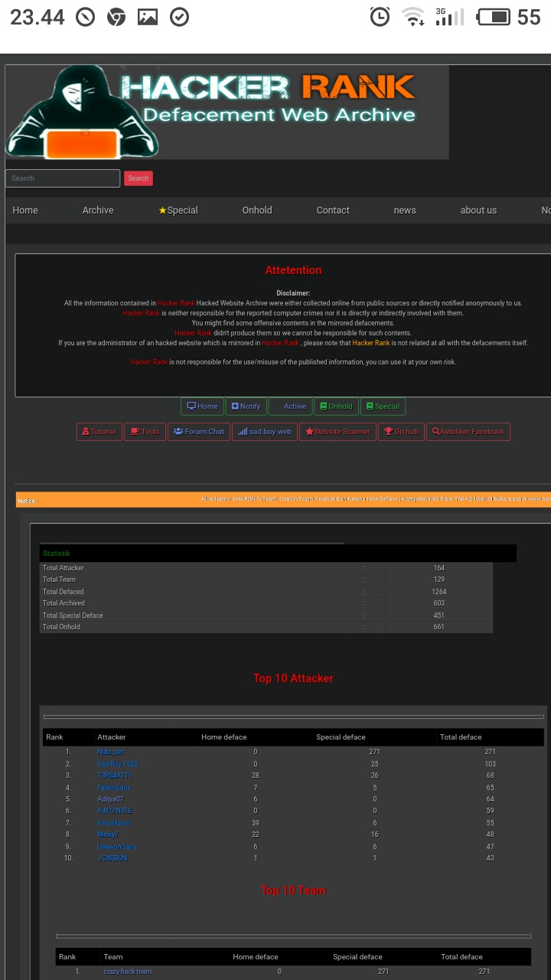Click the Team column header
This screenshot has width=551, height=980.
click(113, 957)
